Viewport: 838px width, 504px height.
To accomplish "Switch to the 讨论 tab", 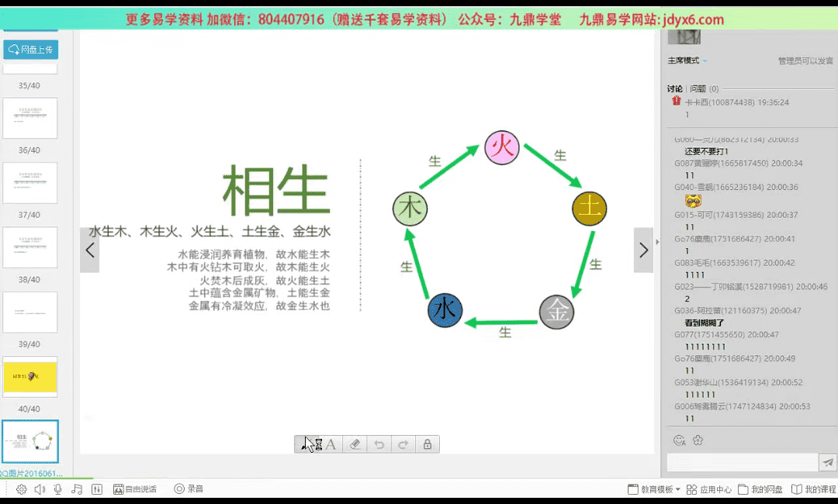I will [674, 89].
